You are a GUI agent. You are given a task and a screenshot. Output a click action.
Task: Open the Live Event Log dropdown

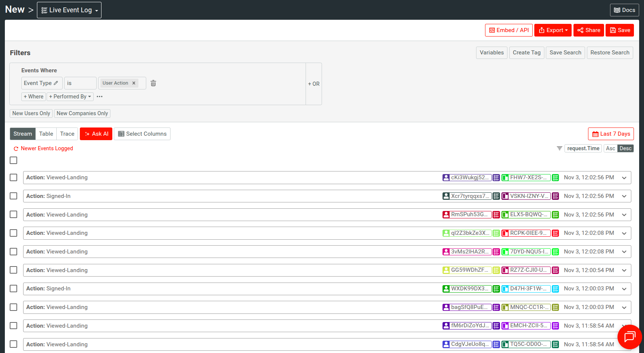pos(69,10)
